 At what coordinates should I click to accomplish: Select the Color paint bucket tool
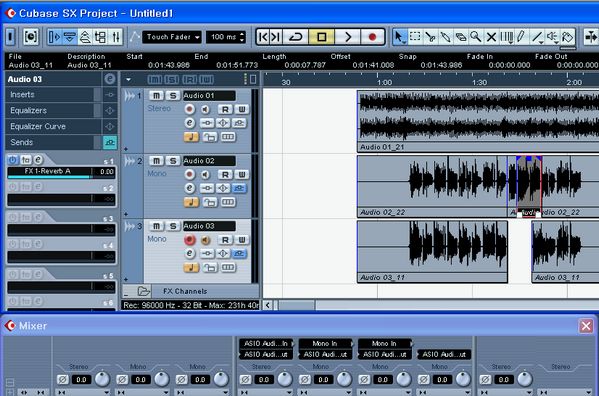pos(568,37)
